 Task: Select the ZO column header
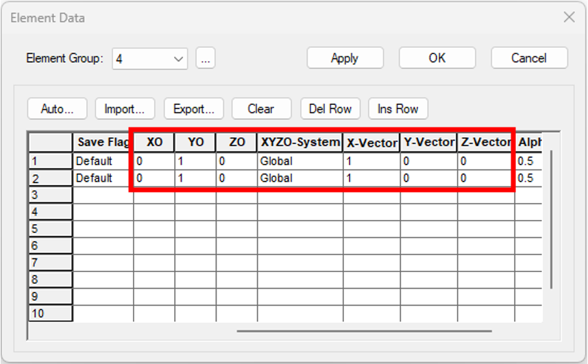[236, 142]
